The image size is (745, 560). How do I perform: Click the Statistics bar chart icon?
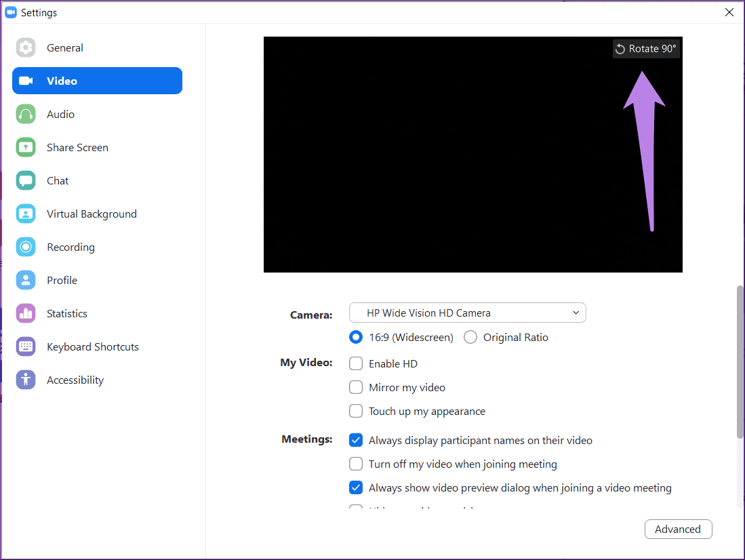pos(26,313)
